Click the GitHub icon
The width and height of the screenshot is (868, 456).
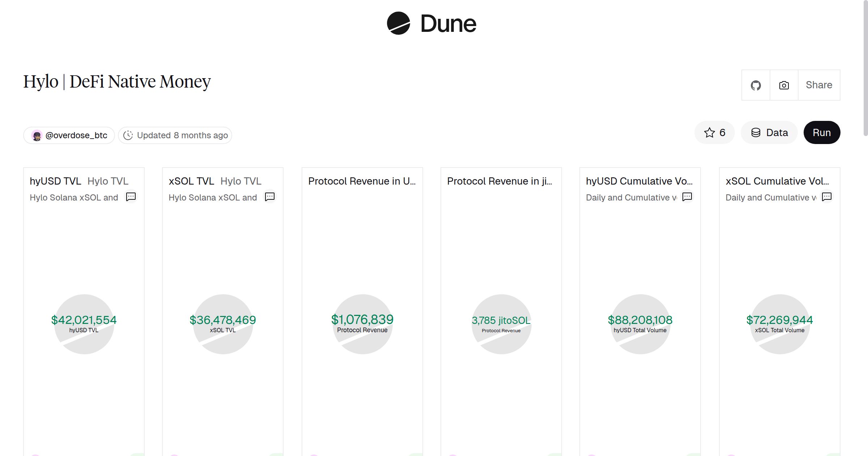click(756, 85)
